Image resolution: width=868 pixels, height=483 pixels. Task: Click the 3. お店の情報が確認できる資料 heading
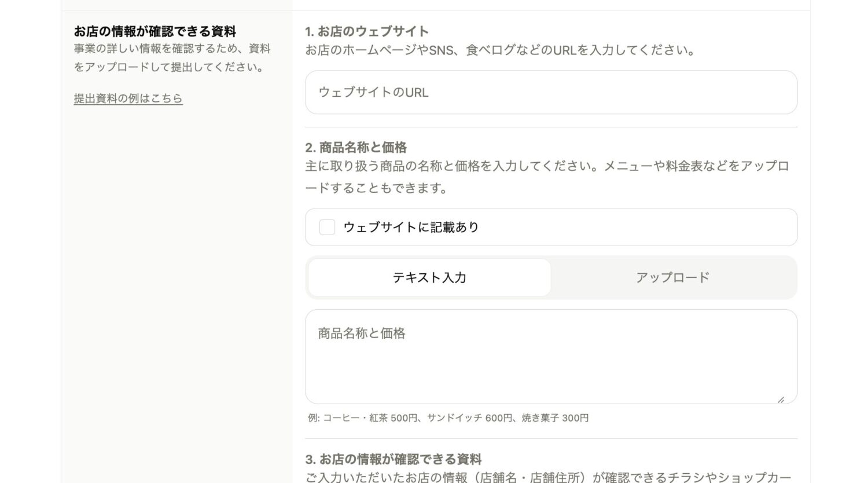point(393,459)
